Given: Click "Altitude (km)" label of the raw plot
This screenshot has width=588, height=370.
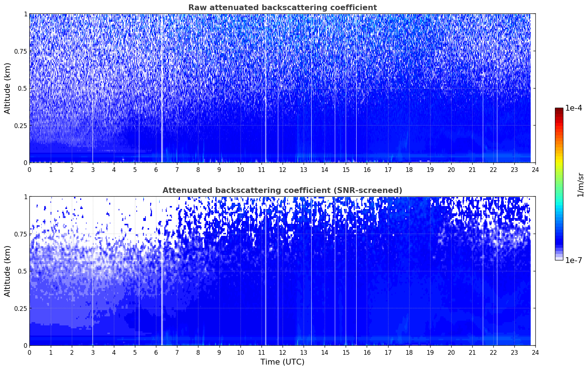Looking at the screenshot, I should [x=8, y=88].
